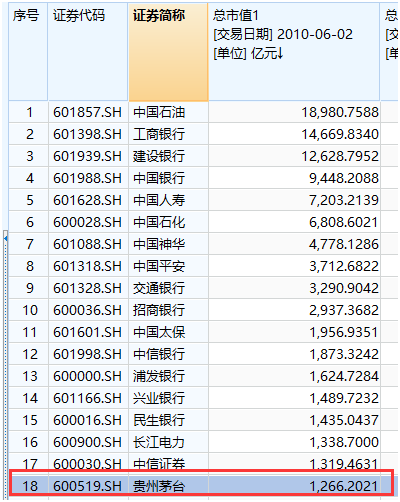The width and height of the screenshot is (400, 502).
Task: Select cell 工商银行
Action: coord(168,134)
